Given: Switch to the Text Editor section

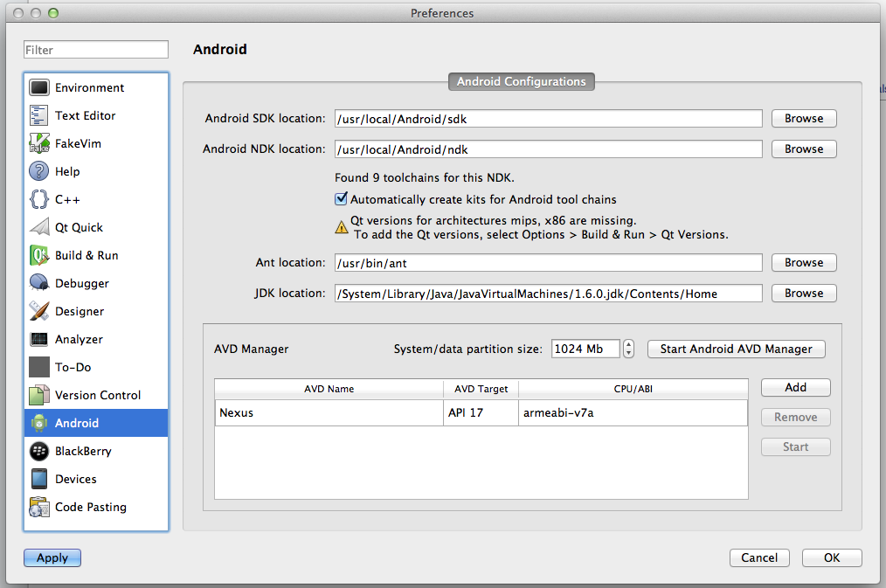Looking at the screenshot, I should (38, 115).
